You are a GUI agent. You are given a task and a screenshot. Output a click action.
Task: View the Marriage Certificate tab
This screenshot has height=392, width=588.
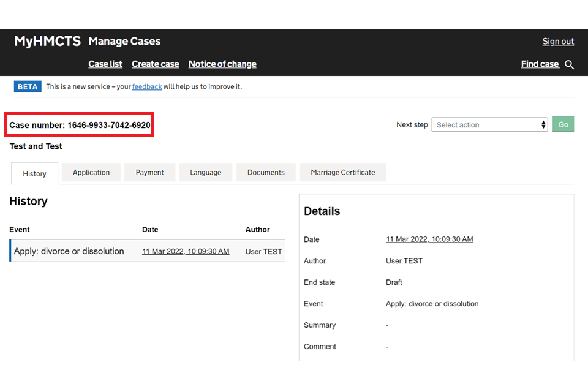(343, 173)
